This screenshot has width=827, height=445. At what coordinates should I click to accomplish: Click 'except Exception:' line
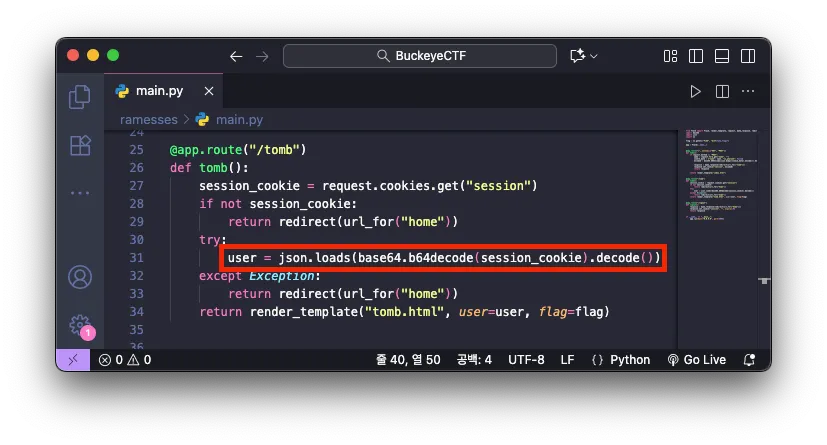click(259, 276)
